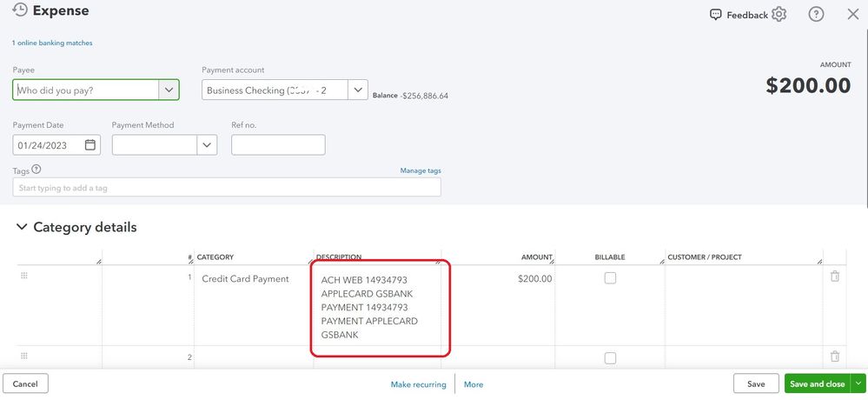
Task: Delete category row 2 trash icon
Action: pyautogui.click(x=835, y=357)
